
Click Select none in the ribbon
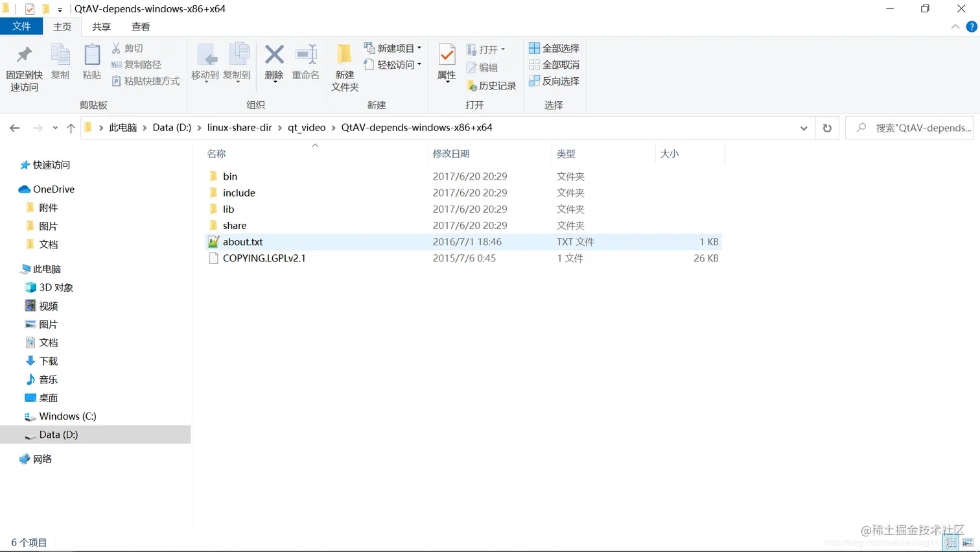pos(554,64)
